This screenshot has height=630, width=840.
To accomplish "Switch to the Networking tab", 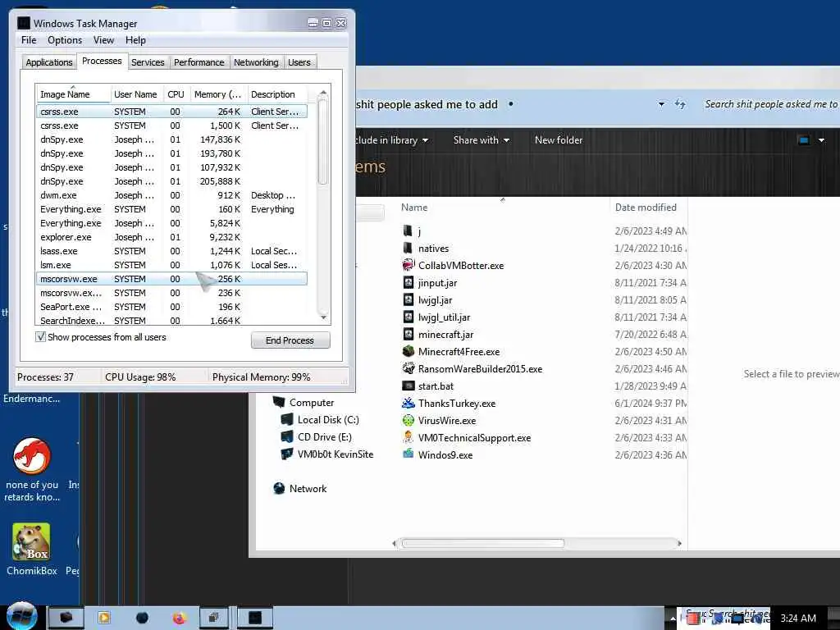I will click(256, 62).
